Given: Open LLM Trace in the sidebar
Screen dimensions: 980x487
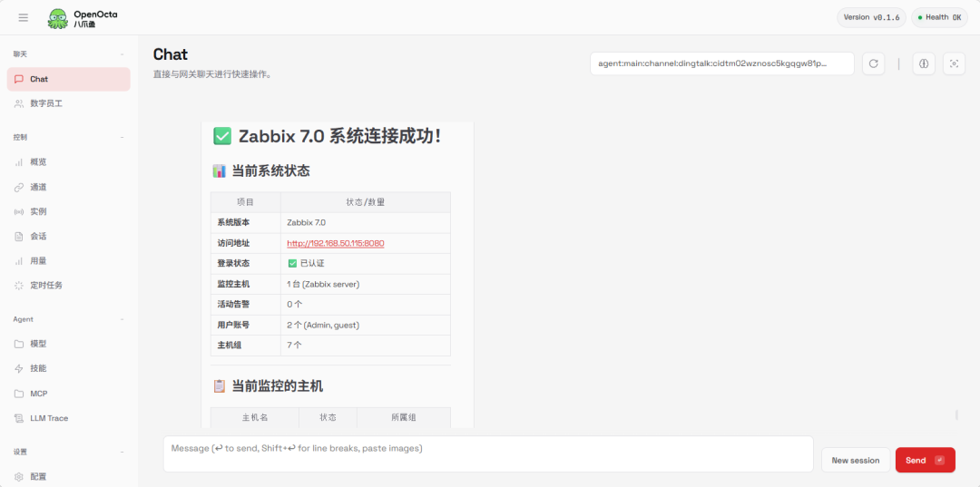Looking at the screenshot, I should coord(69,418).
